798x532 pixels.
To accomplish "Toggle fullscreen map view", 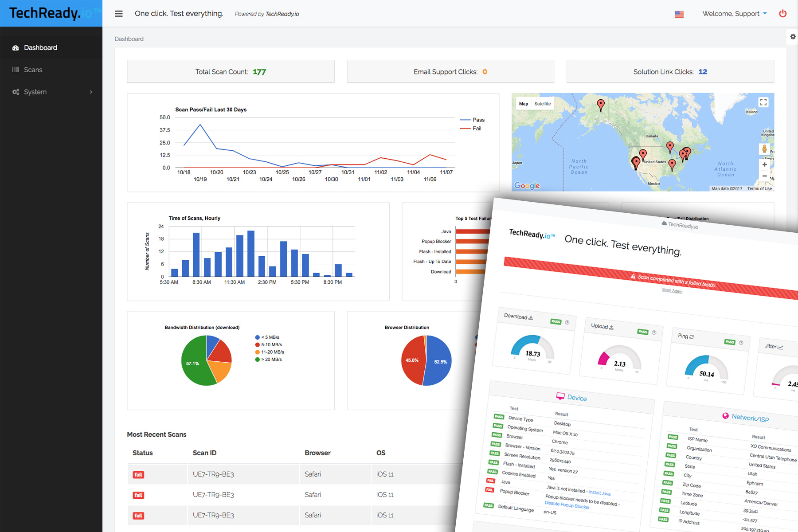I will pyautogui.click(x=763, y=102).
